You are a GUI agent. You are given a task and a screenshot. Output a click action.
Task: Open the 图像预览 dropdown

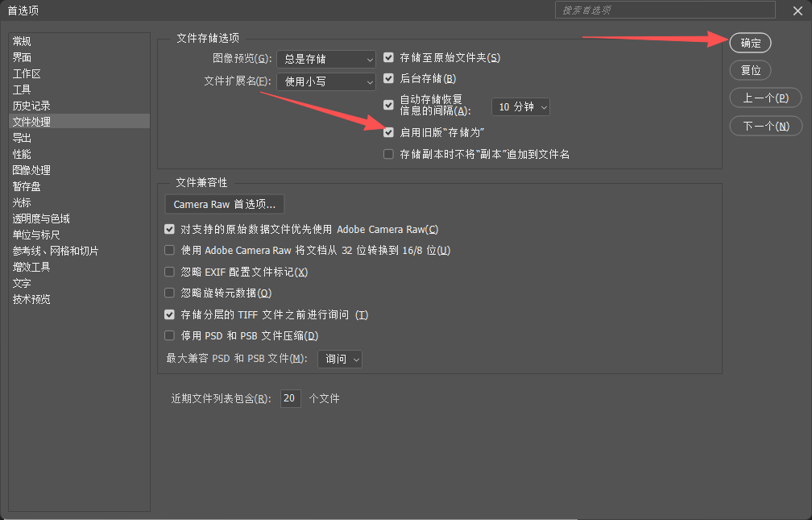(x=326, y=60)
